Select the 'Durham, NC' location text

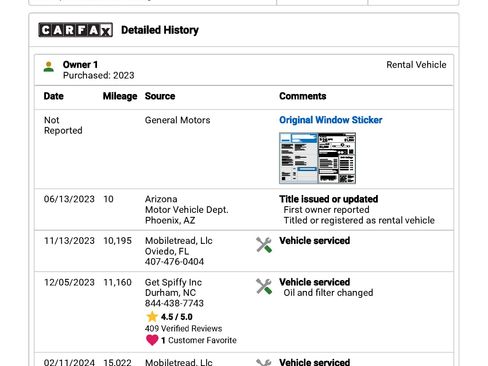(170, 293)
